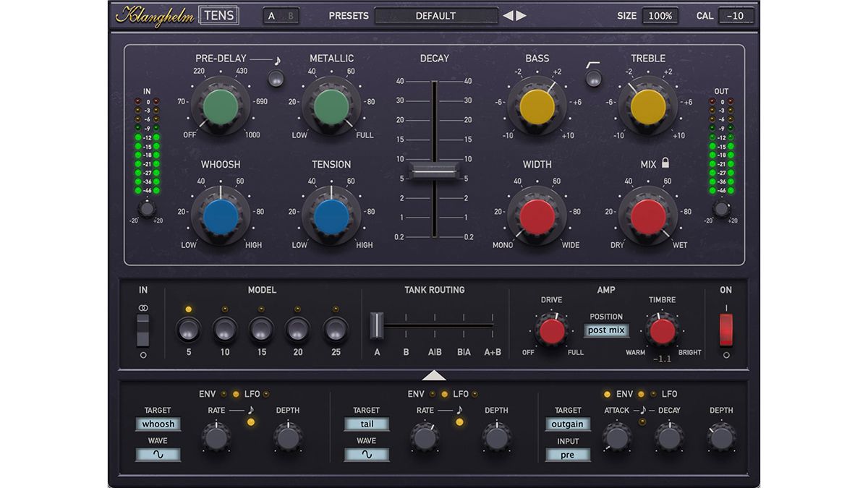Click the CAL value field showing -10

[736, 15]
